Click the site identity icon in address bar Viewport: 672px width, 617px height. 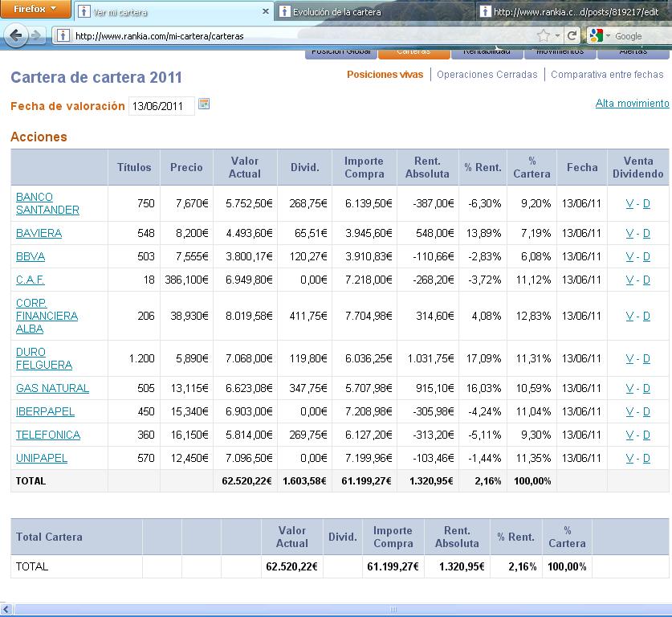point(63,36)
